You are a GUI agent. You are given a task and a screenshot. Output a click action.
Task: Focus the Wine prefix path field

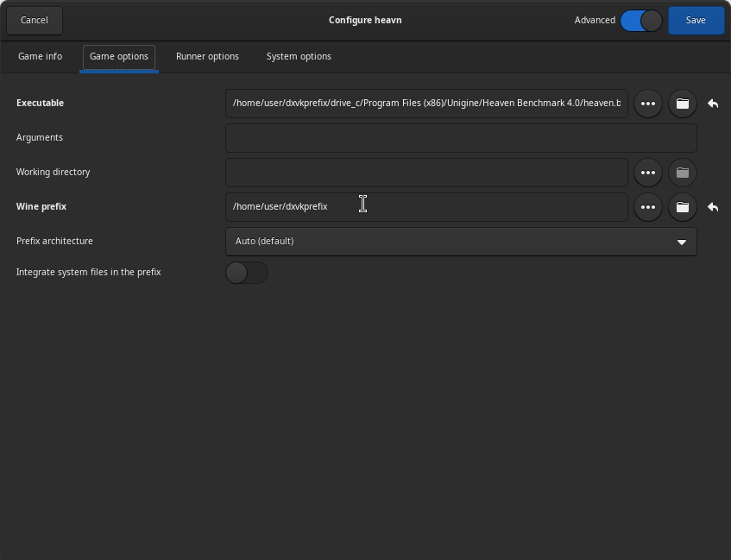(x=426, y=207)
